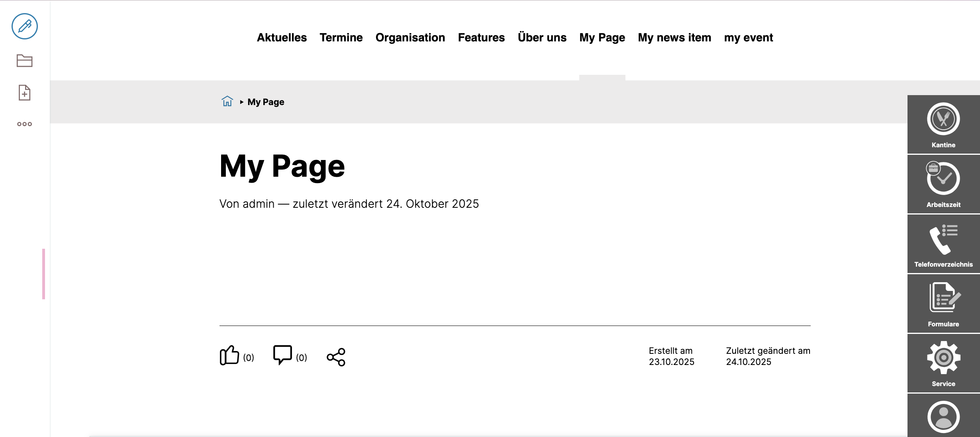Screen dimensions: 980x437
Task: Click the Von admin byline text
Action: point(349,204)
